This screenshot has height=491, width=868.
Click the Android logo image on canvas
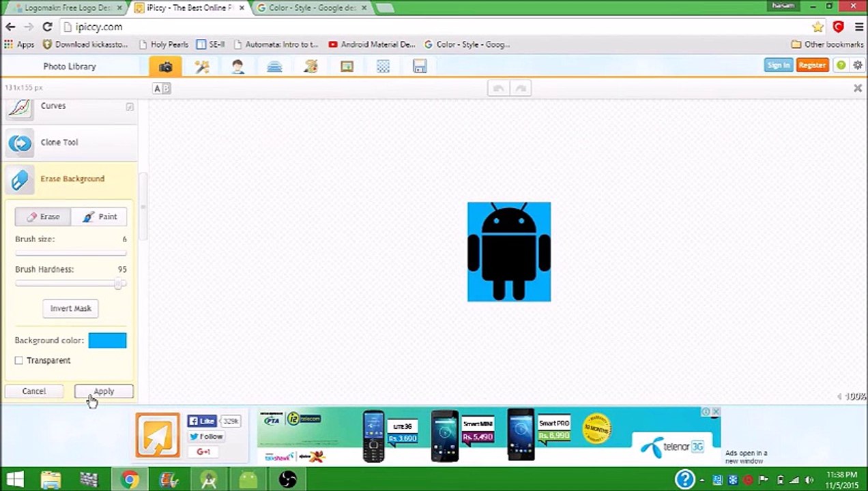pos(509,252)
